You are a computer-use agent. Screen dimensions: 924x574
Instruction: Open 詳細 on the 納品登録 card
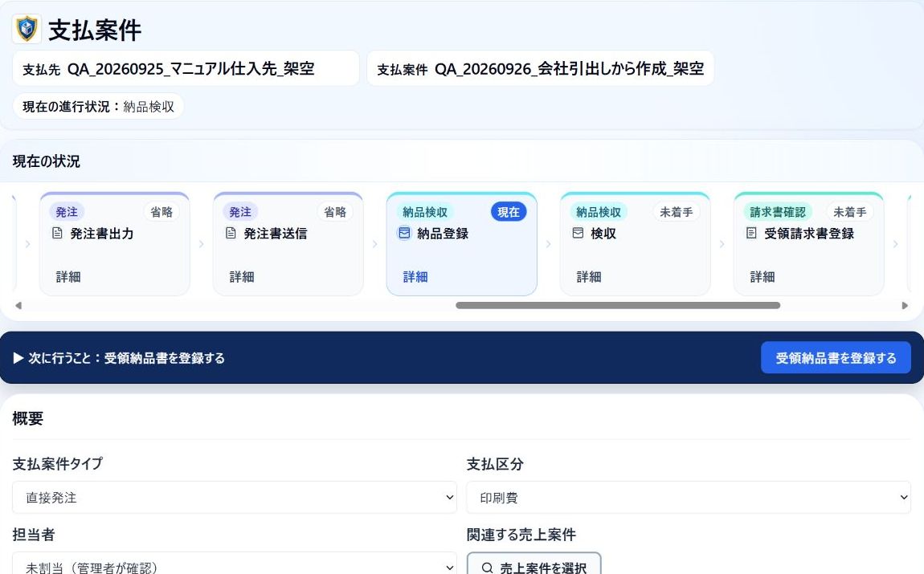coord(415,277)
